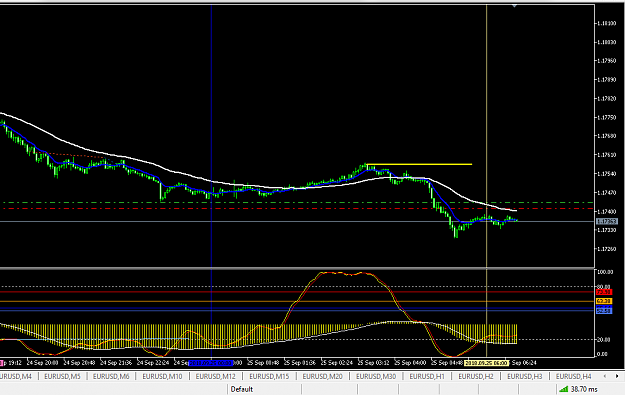Click the green connection status bars icon

coord(563,389)
